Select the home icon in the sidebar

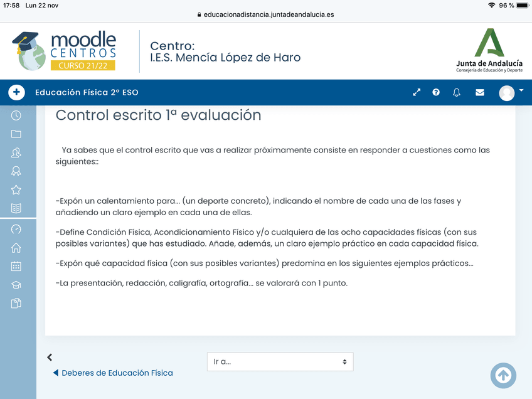pyautogui.click(x=17, y=248)
